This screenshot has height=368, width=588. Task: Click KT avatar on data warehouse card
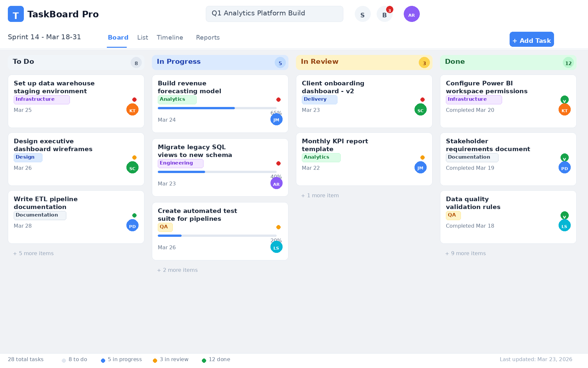tap(132, 110)
